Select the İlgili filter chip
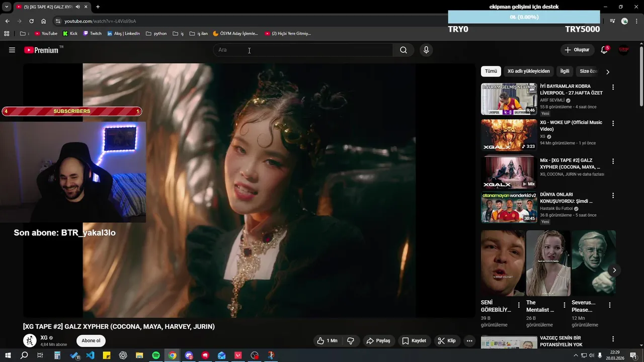This screenshot has height=362, width=644. 565,71
